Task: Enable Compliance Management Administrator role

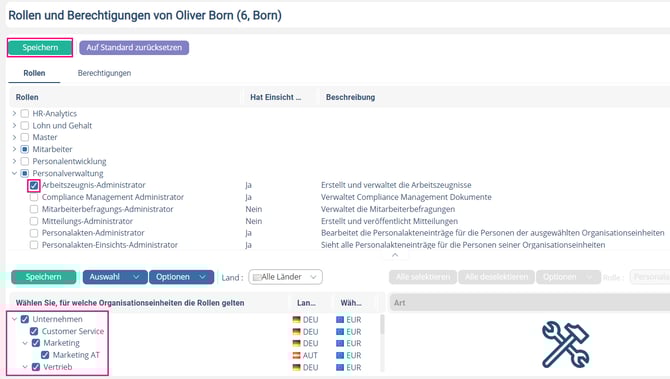Action: [34, 197]
